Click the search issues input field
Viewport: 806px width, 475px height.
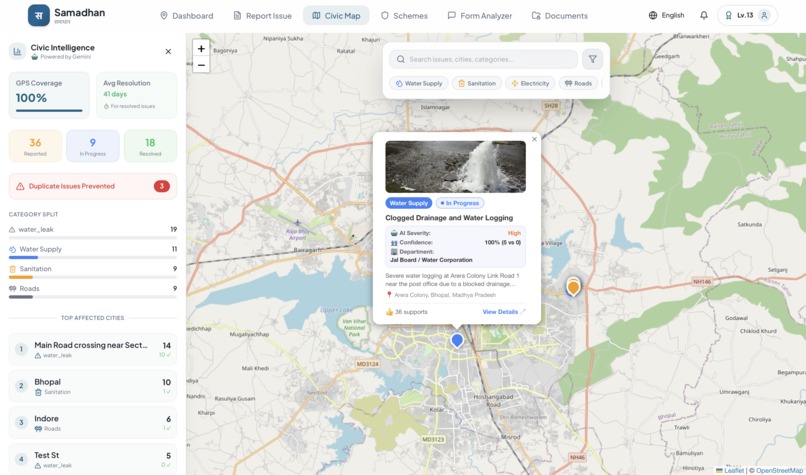point(483,59)
